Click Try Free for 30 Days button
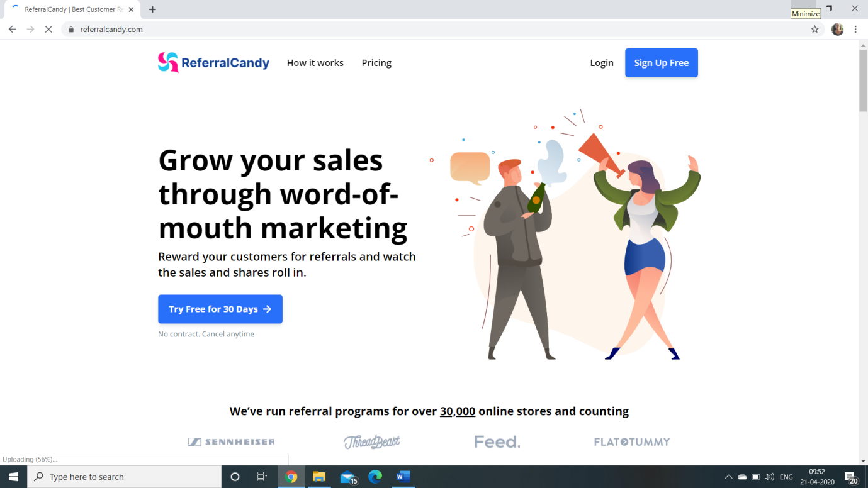This screenshot has height=488, width=868. [220, 309]
